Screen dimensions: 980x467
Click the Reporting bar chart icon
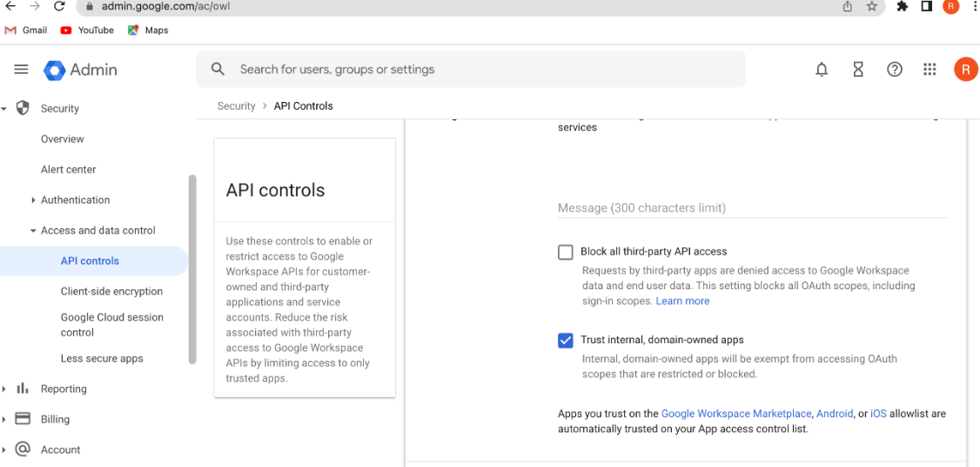click(x=23, y=388)
